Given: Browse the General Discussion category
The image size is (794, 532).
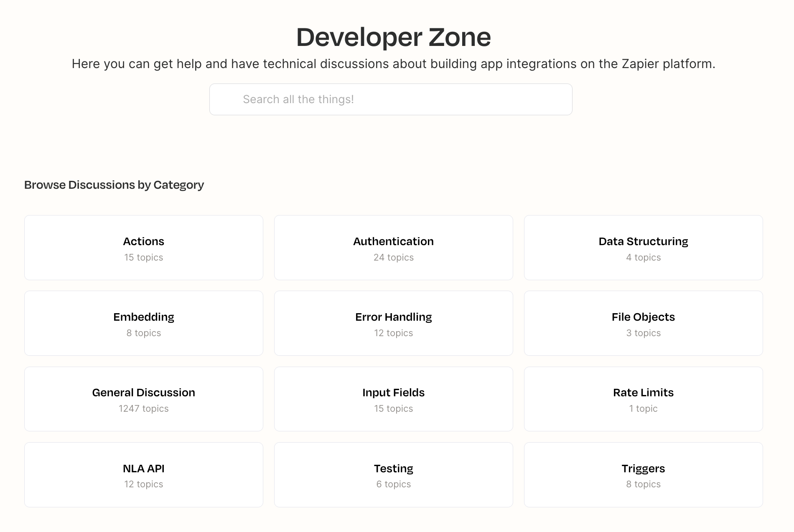Looking at the screenshot, I should pos(144,399).
